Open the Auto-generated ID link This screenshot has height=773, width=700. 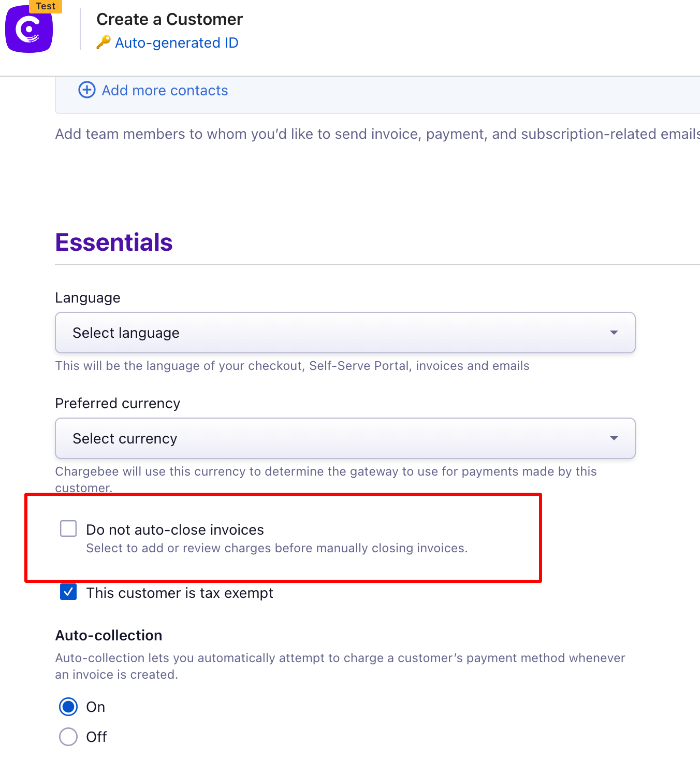177,42
